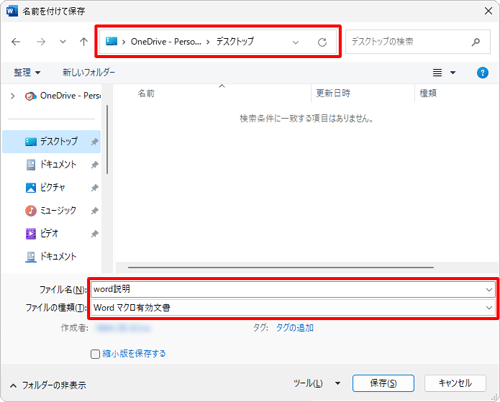Open the unpinned ドキュメント entry at bottom
This screenshot has width=500, height=402.
point(52,257)
